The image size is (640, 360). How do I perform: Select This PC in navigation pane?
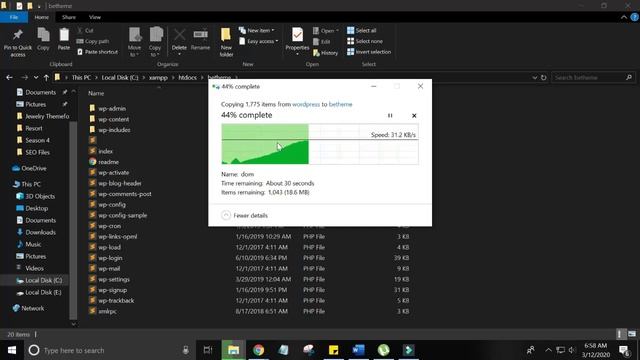[x=27, y=184]
